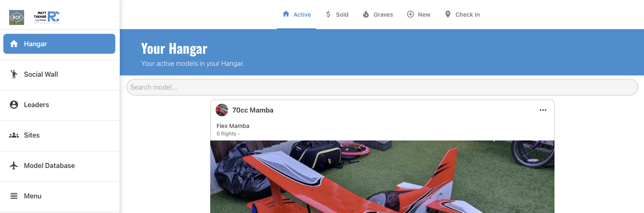Click the Social Wall person icon
Viewport: 644px width, 213px height.
point(14,74)
